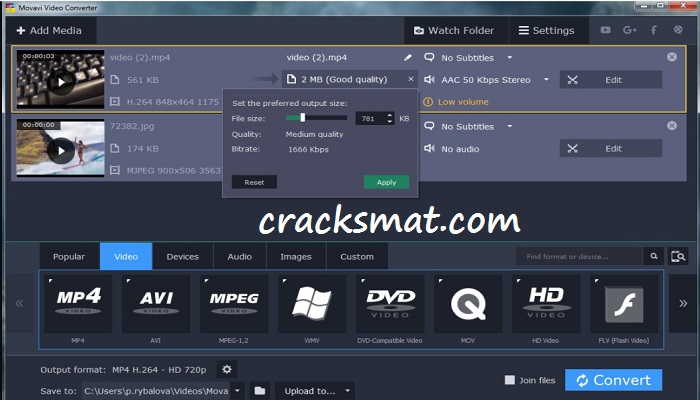Click the File size value field 781
This screenshot has height=400, width=700.
point(370,118)
